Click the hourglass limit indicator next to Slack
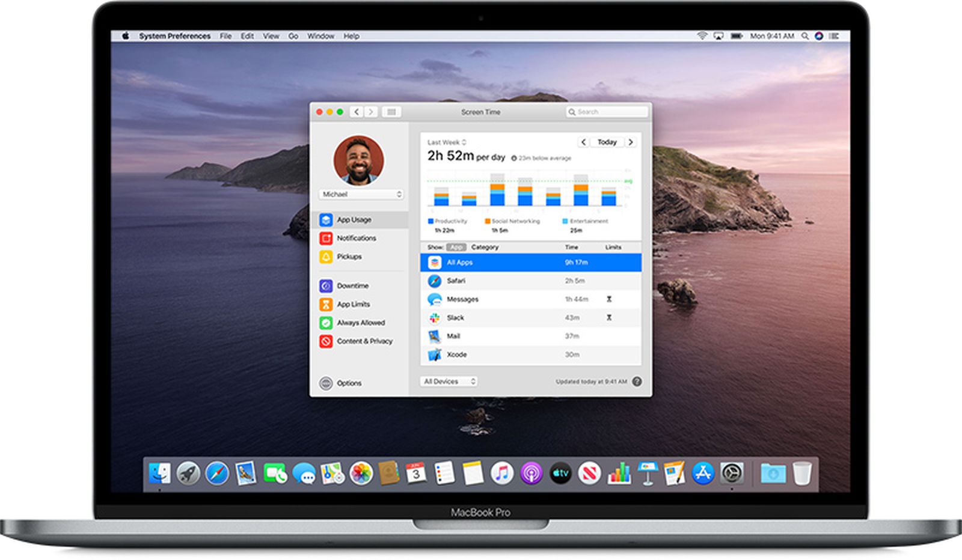This screenshot has height=560, width=962. [610, 317]
